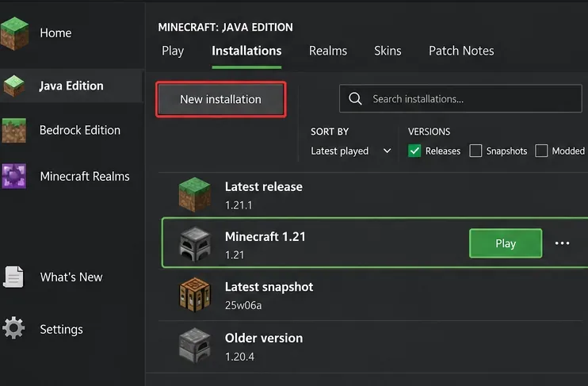Open What's New in the sidebar
This screenshot has height=386, width=588.
tap(71, 277)
